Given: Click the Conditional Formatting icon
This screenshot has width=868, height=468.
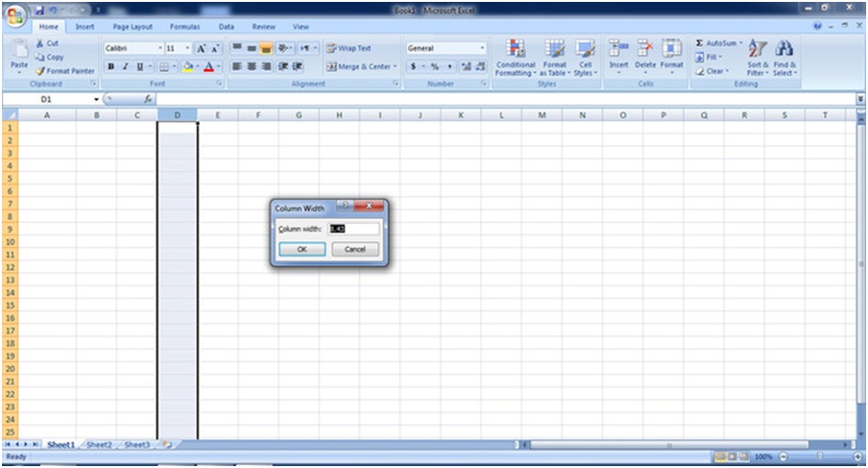Looking at the screenshot, I should [x=516, y=48].
